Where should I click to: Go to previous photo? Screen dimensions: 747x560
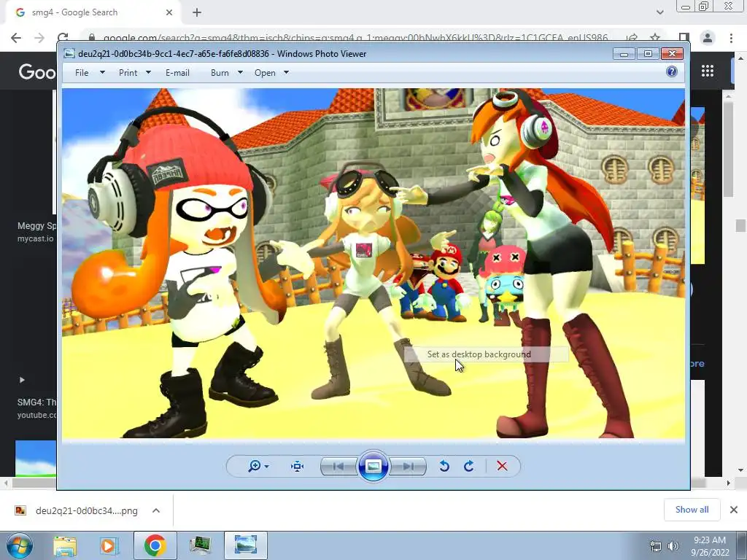(338, 466)
